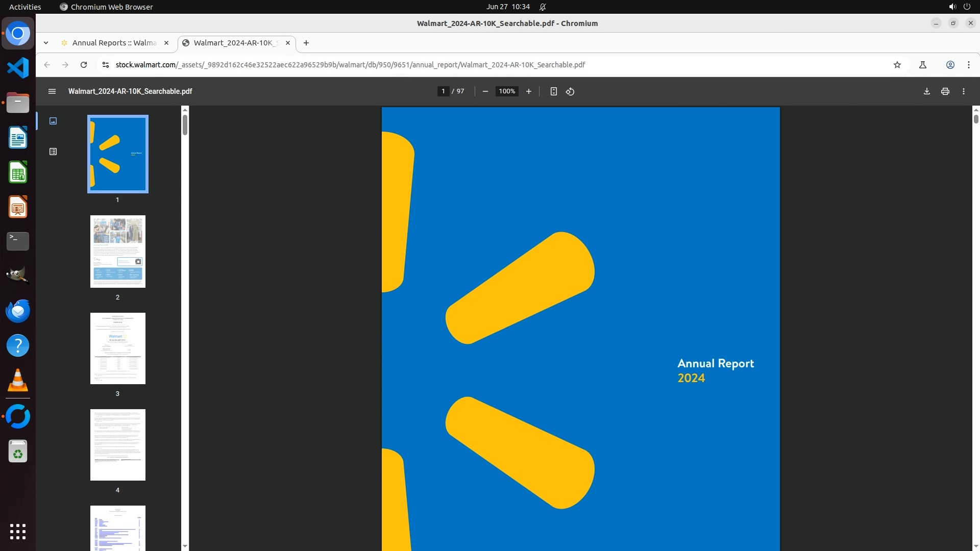
Task: Rotate the PDF counterclockwise
Action: 570,91
